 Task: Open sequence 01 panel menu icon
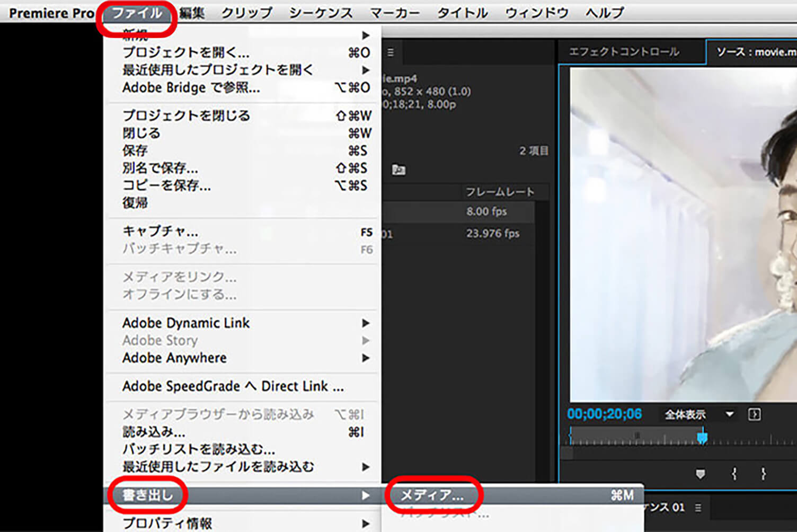point(698,508)
